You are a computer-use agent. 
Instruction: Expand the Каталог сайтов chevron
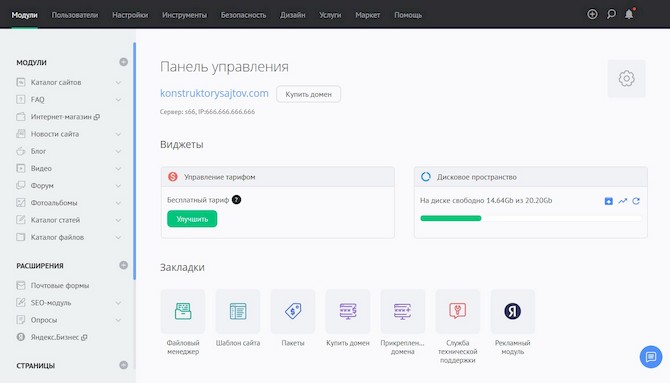[118, 82]
